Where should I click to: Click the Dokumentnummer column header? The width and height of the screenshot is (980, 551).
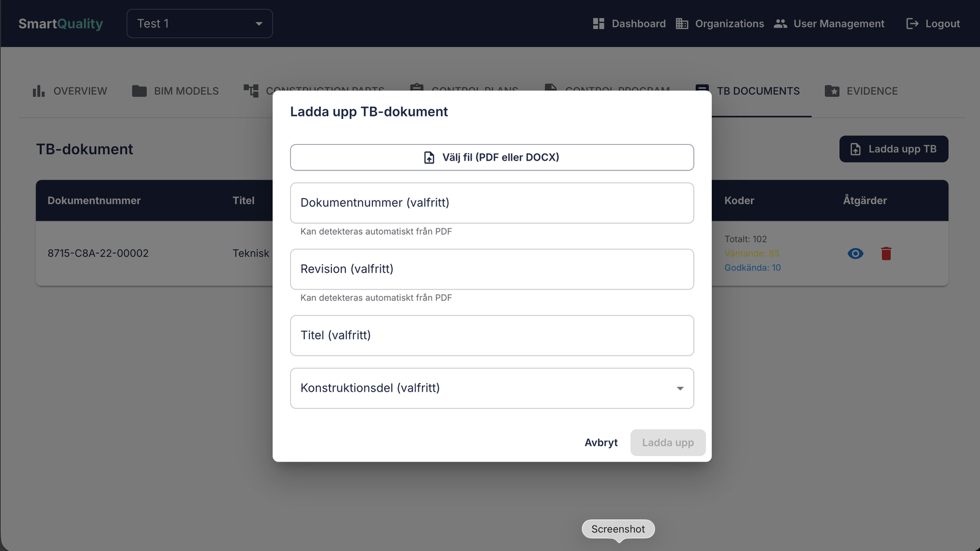click(x=94, y=200)
